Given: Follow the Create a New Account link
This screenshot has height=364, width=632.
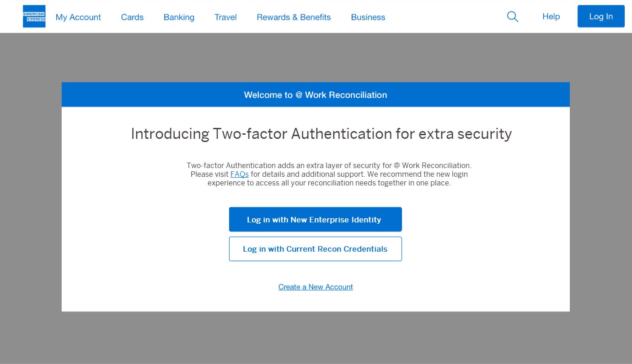Looking at the screenshot, I should 316,287.
